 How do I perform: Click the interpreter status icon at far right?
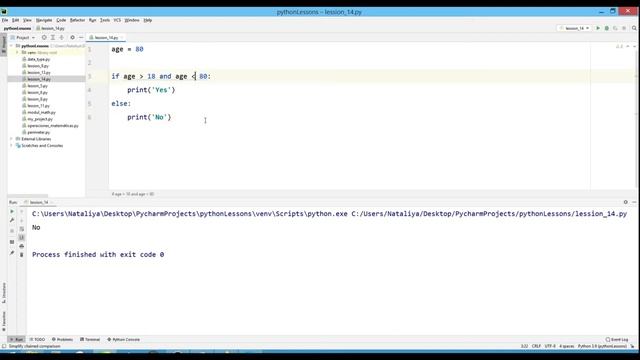pyautogui.click(x=632, y=346)
